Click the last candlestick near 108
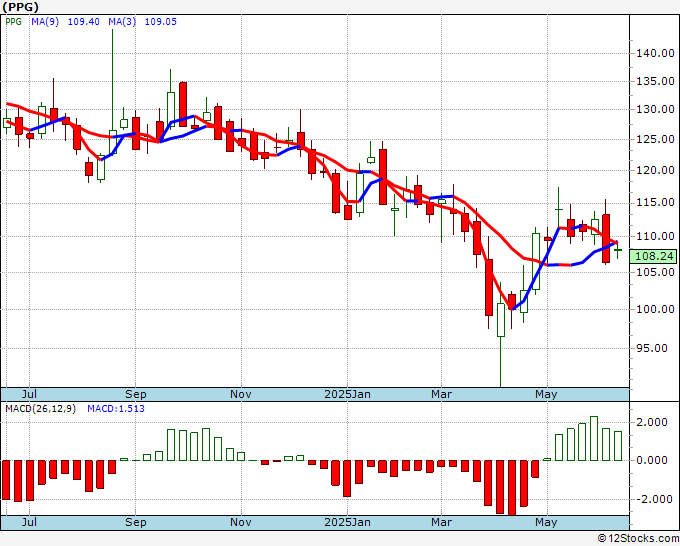The image size is (680, 546). tap(618, 250)
